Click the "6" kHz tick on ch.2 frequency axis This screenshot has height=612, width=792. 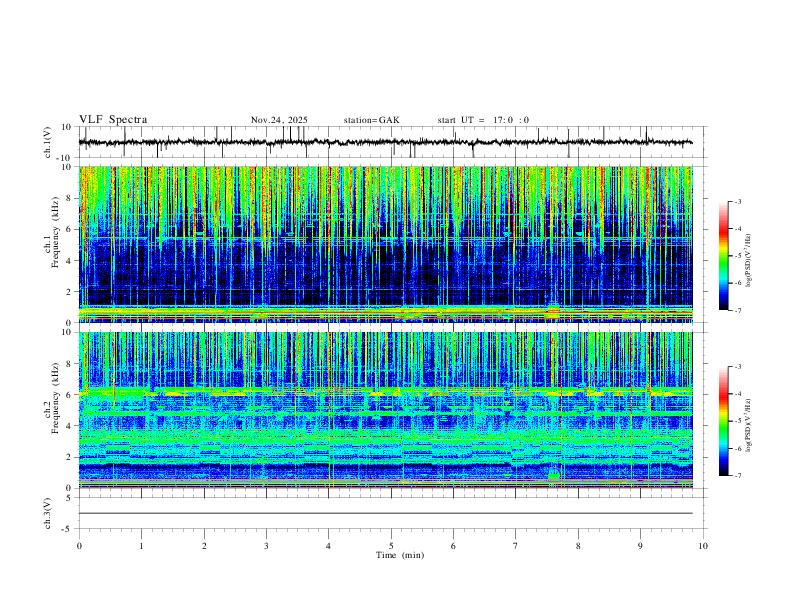tap(70, 394)
